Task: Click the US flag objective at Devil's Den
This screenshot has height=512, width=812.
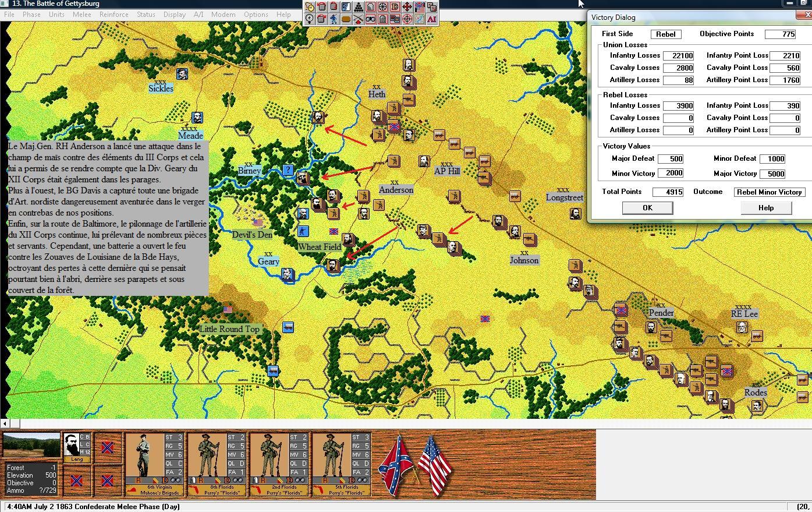Action: [258, 222]
